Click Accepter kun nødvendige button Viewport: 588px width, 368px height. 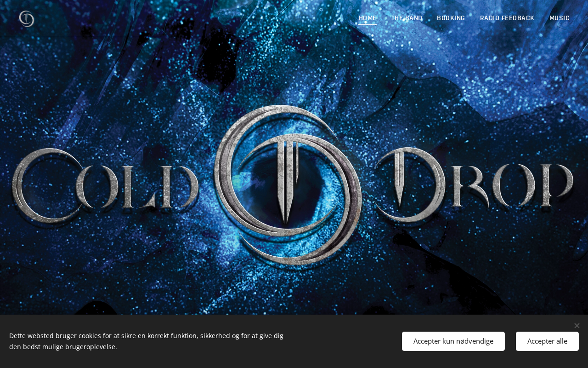453,341
